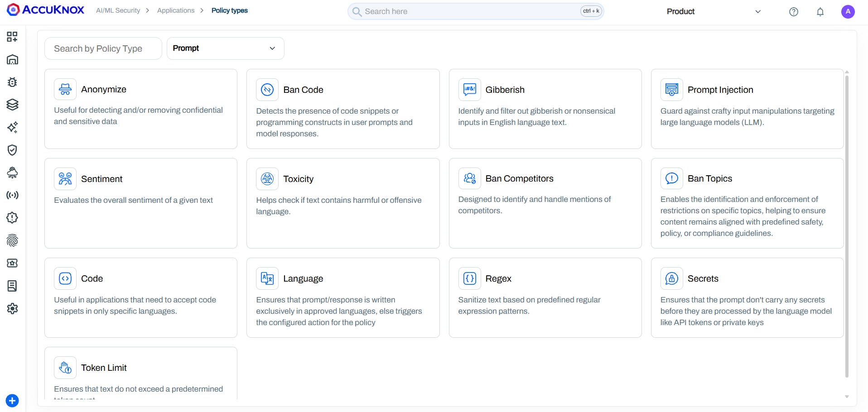Select the AI sparkle icon in sidebar

[12, 127]
